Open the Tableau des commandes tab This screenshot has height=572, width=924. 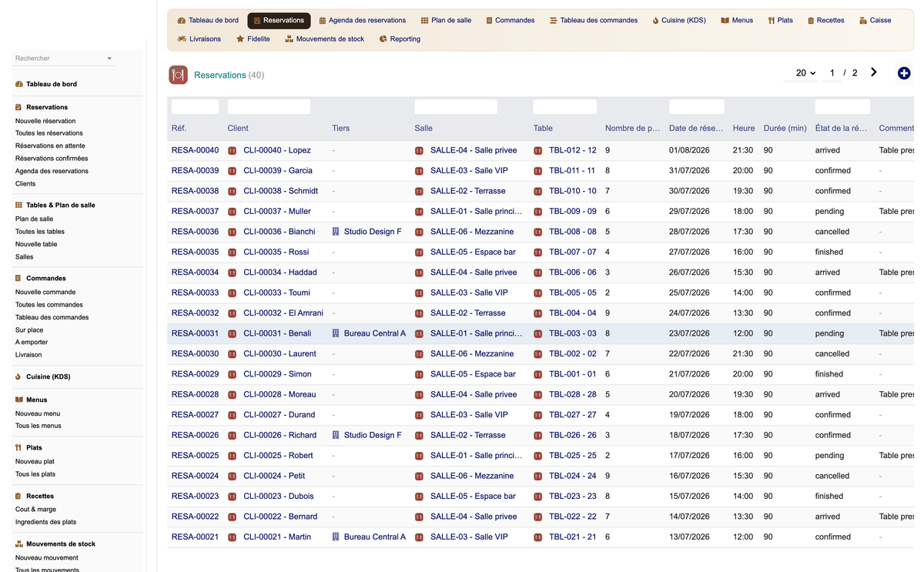(x=593, y=21)
